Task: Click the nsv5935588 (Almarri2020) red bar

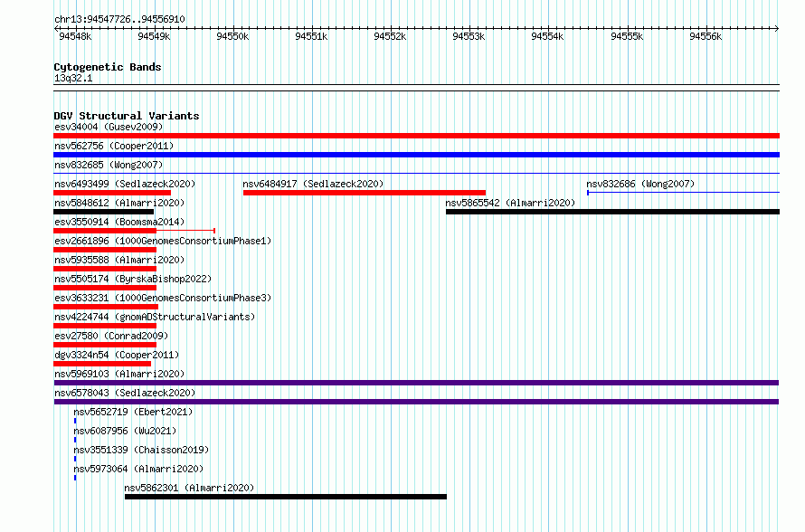Action: (105, 269)
